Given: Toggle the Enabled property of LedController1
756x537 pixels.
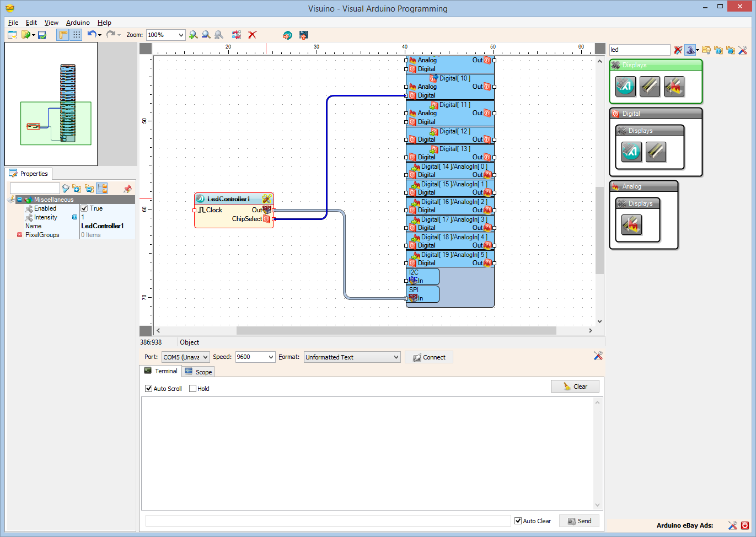Looking at the screenshot, I should point(84,208).
